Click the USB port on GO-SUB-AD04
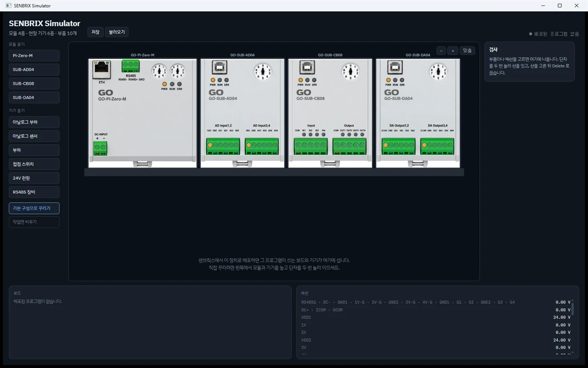Screen dimensions: 588x368 tap(219, 68)
